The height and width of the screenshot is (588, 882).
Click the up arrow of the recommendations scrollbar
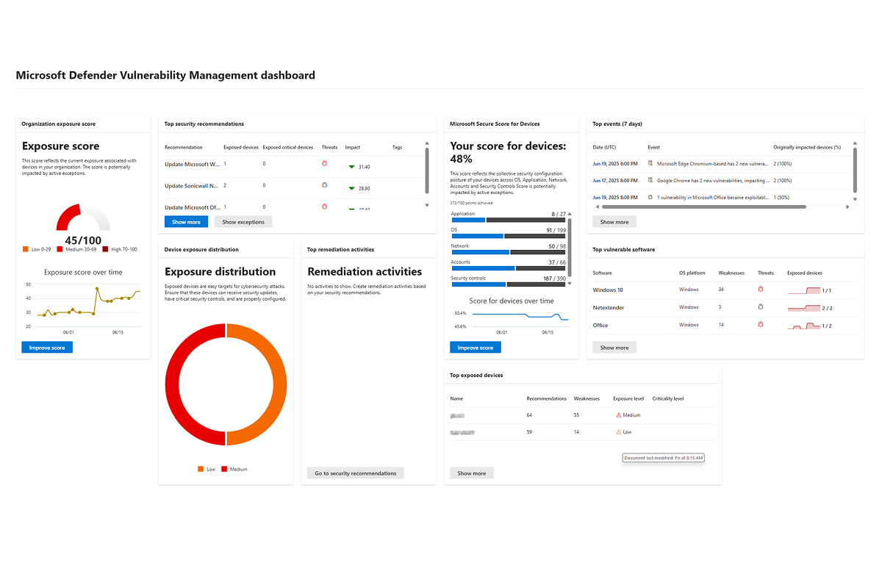(427, 145)
